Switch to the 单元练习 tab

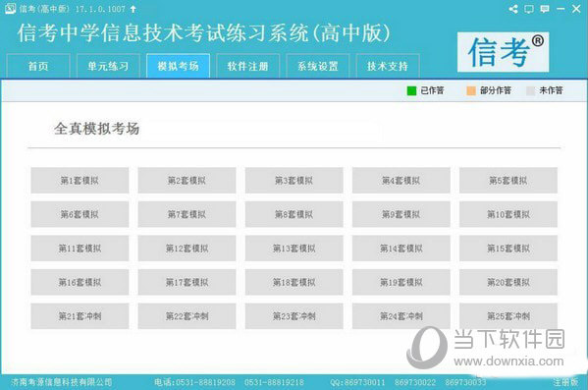(108, 66)
